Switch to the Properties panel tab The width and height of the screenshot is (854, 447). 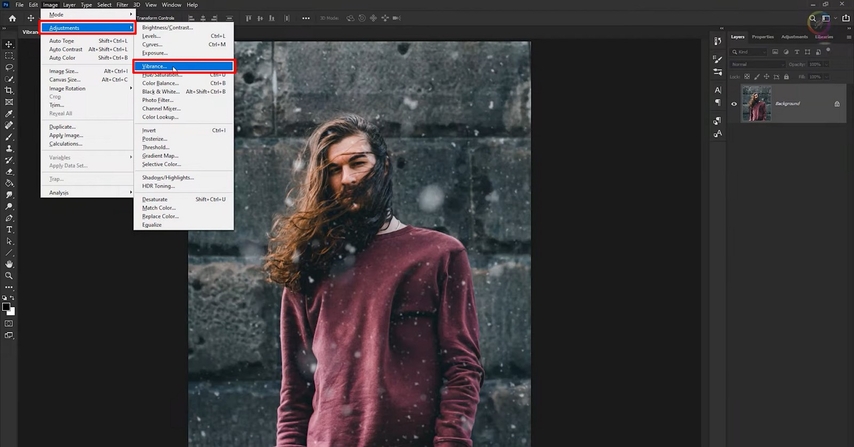[762, 37]
